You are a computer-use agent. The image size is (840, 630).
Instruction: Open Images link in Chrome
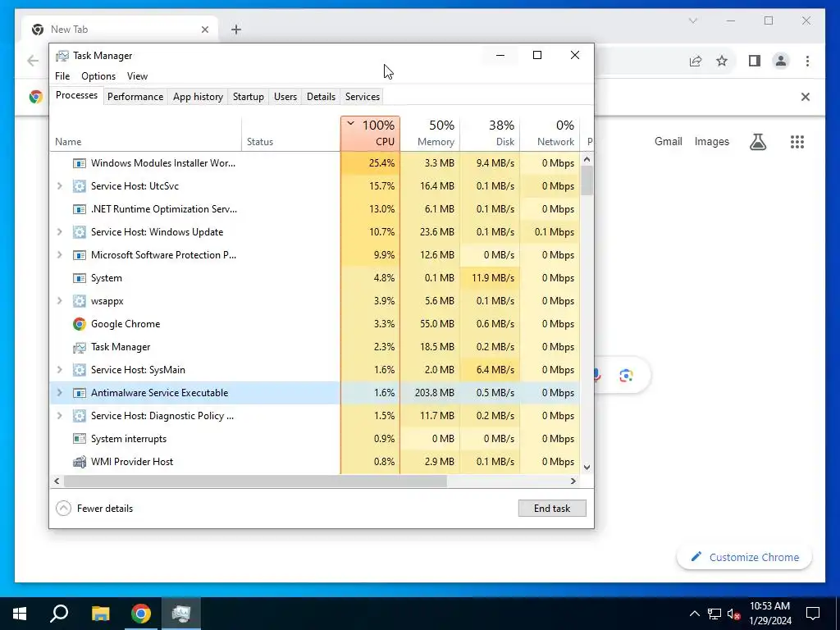coord(711,141)
